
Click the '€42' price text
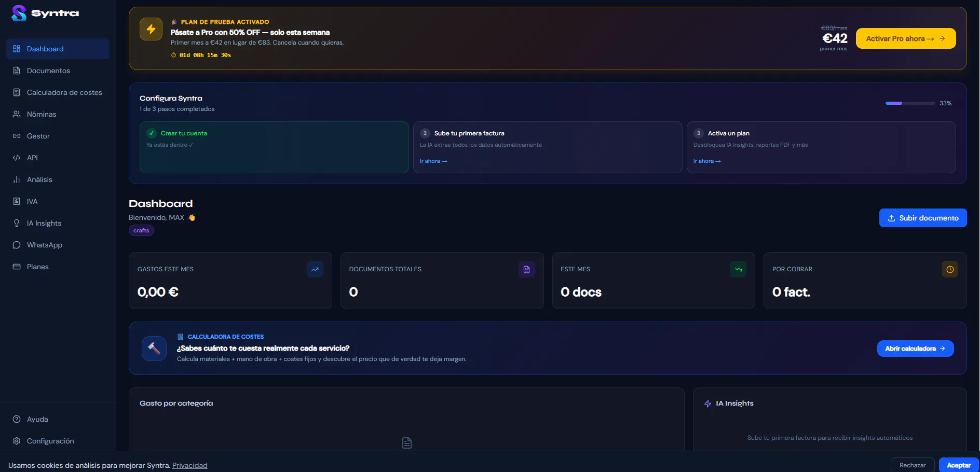click(835, 38)
